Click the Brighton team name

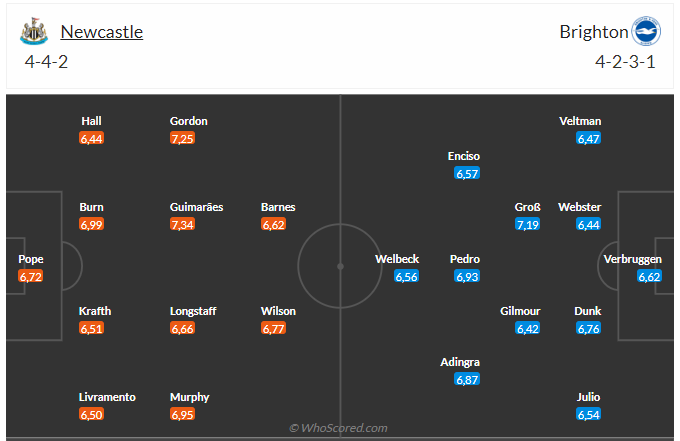point(593,32)
